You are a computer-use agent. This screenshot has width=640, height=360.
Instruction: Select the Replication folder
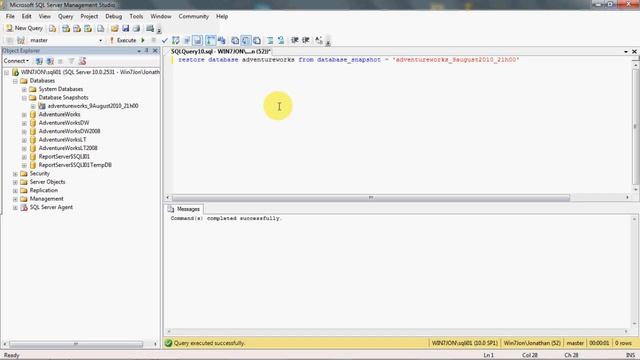44,191
